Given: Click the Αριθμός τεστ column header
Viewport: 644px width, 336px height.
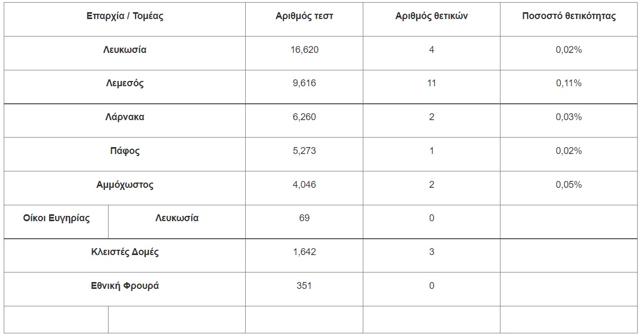Looking at the screenshot, I should tap(304, 16).
